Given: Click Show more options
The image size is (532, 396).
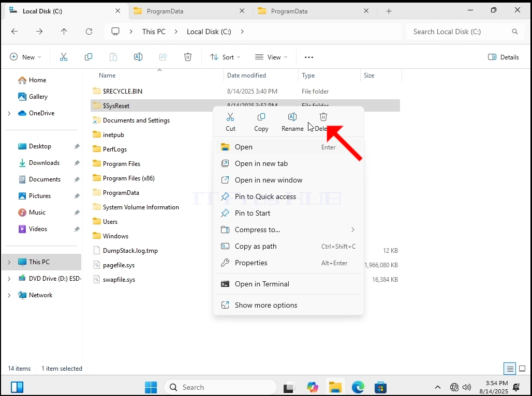Looking at the screenshot, I should 288,306.
